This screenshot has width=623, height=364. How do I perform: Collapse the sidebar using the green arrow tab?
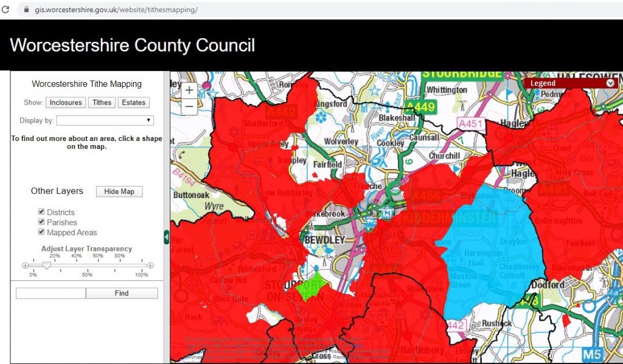coord(167,237)
